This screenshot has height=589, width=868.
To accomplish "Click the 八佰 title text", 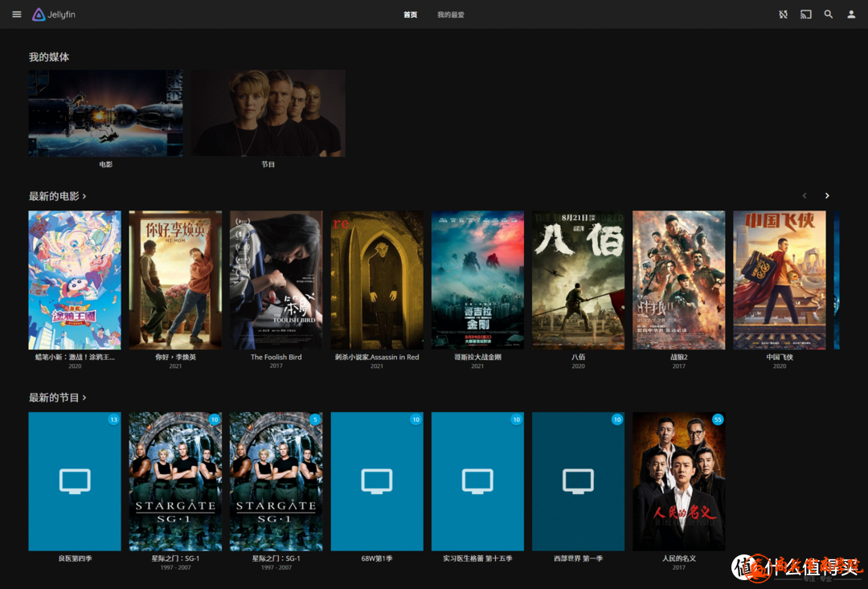I will point(579,357).
